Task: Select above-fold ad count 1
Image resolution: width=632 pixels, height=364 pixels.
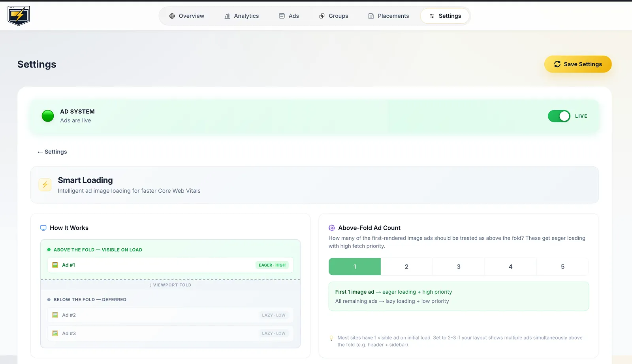Action: click(355, 266)
